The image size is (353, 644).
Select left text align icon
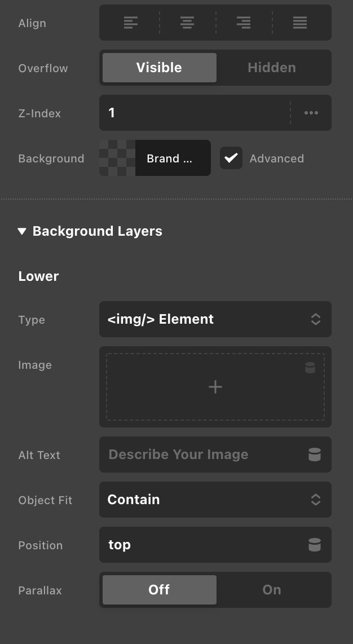click(130, 23)
